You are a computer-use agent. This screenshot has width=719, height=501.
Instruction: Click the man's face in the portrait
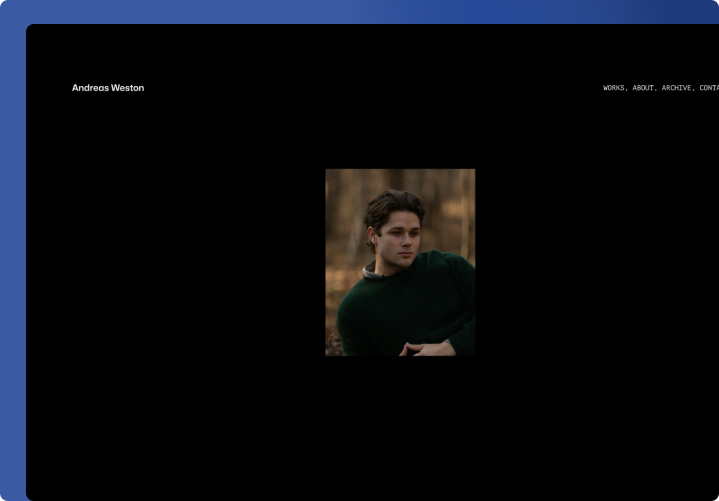398,240
